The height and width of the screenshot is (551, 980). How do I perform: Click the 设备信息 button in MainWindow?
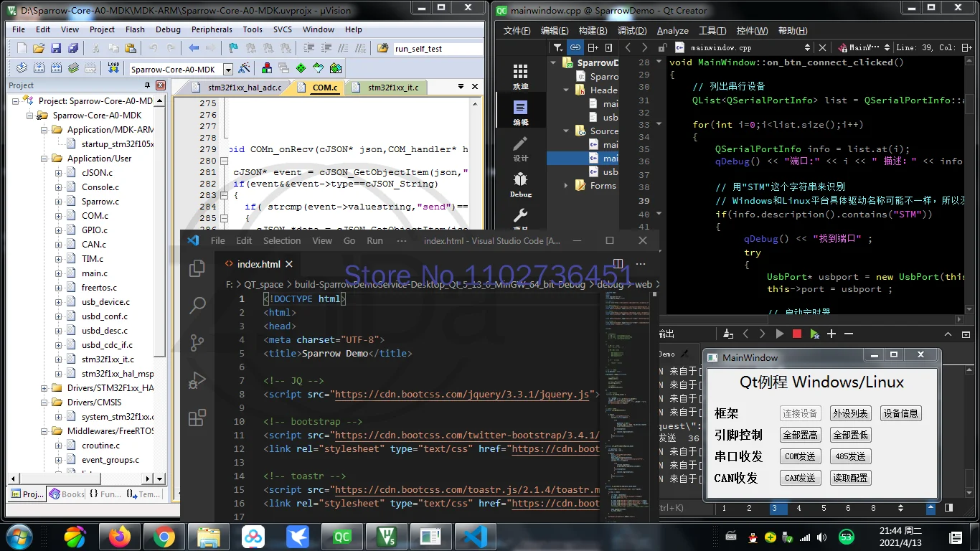(900, 413)
